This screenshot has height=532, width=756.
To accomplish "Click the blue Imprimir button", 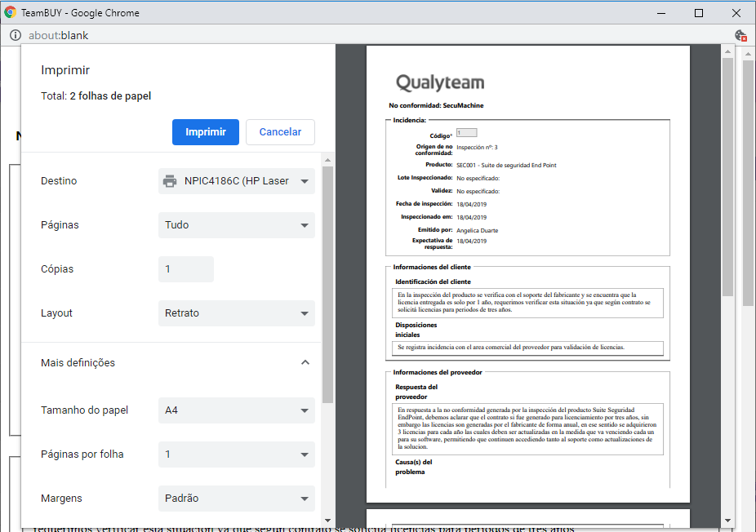I will point(206,132).
